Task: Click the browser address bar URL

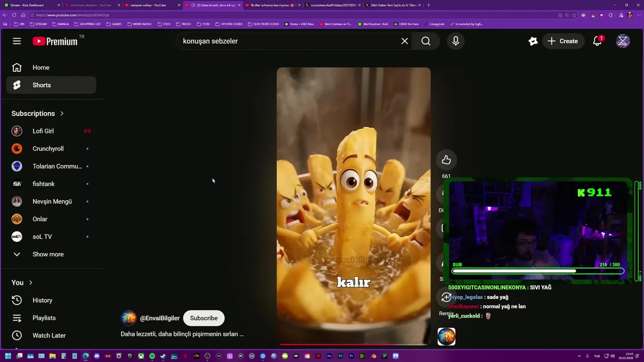Action: pyautogui.click(x=72, y=15)
